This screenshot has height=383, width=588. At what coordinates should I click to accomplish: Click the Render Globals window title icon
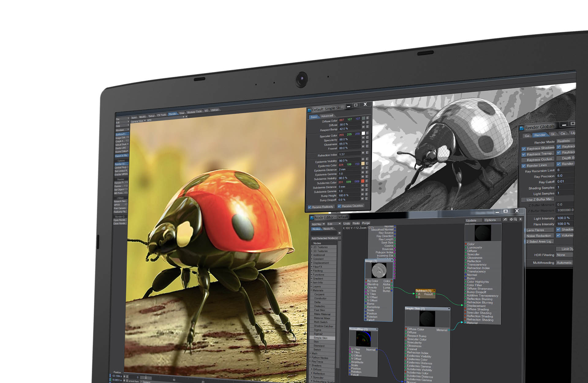point(522,128)
